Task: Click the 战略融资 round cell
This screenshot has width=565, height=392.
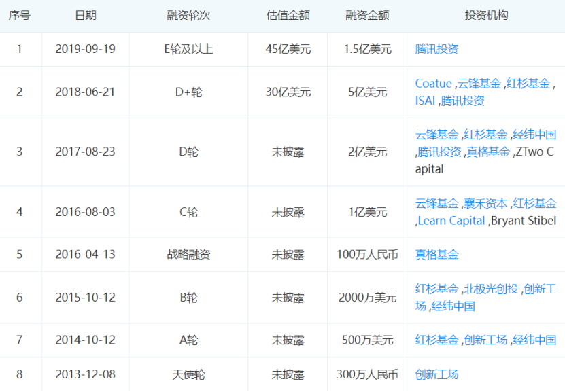Action: 188,255
